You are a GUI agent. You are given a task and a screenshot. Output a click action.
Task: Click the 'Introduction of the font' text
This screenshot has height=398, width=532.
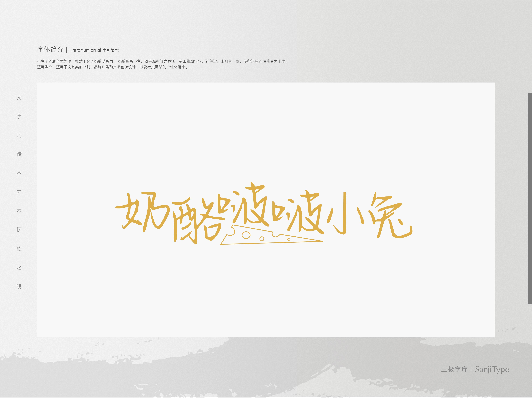95,50
